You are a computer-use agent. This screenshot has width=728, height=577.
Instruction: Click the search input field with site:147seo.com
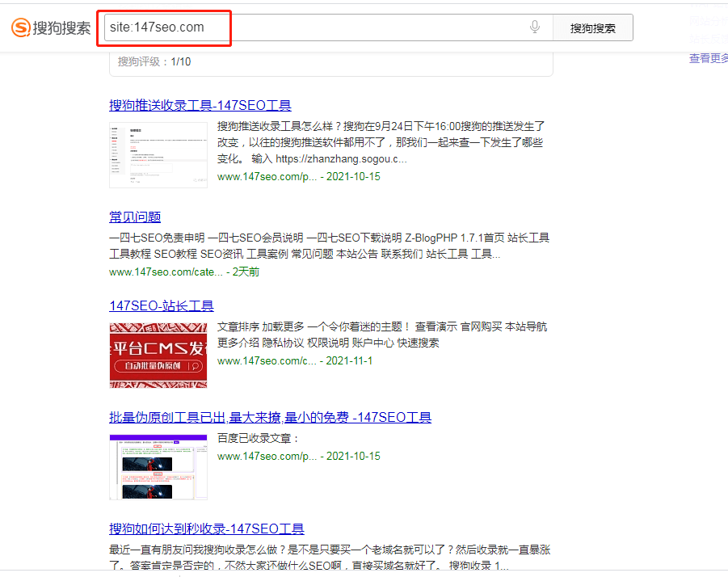coord(328,27)
